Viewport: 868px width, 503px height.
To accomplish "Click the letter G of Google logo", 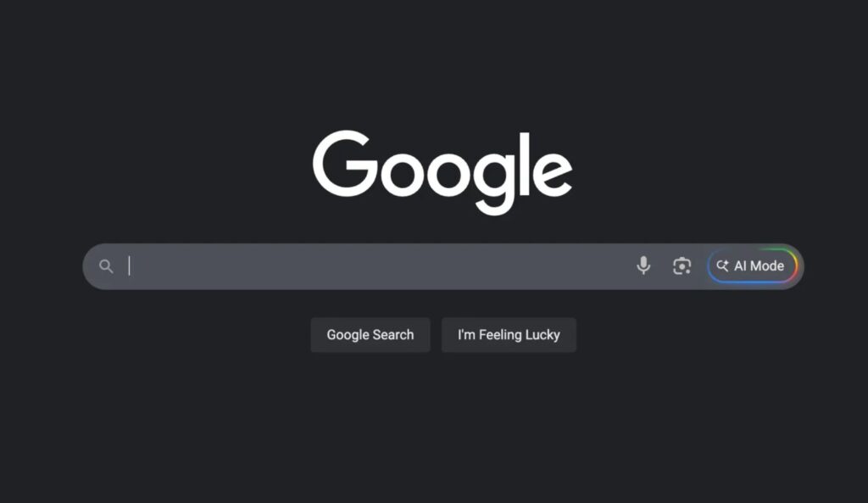I will click(346, 164).
